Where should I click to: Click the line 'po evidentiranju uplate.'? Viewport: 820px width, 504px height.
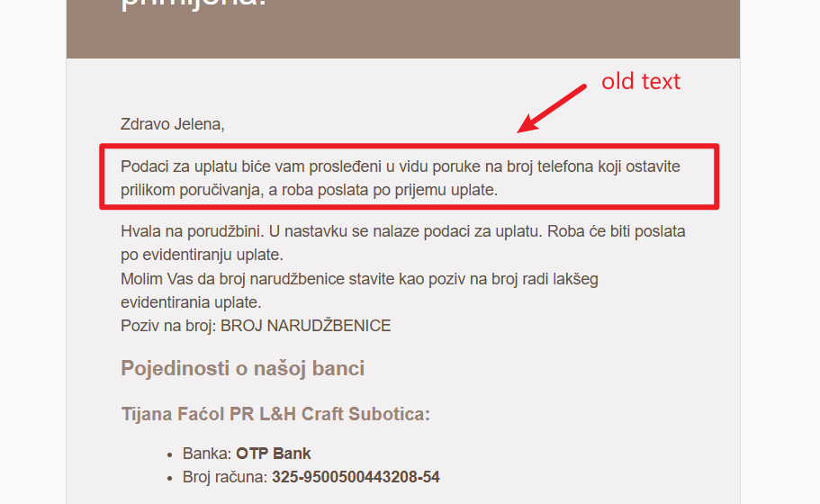202,255
